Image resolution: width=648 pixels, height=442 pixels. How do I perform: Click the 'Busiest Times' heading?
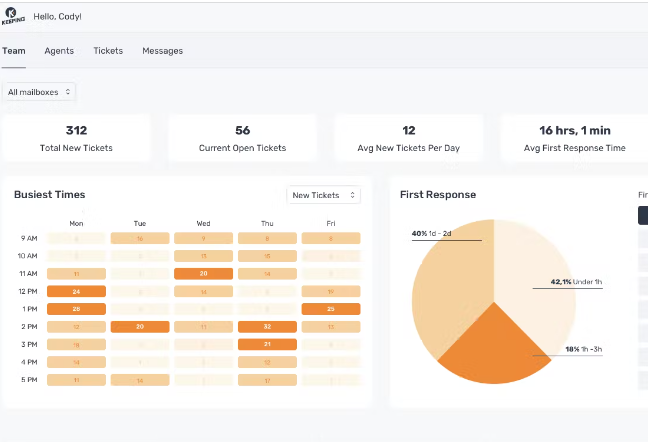tap(50, 195)
